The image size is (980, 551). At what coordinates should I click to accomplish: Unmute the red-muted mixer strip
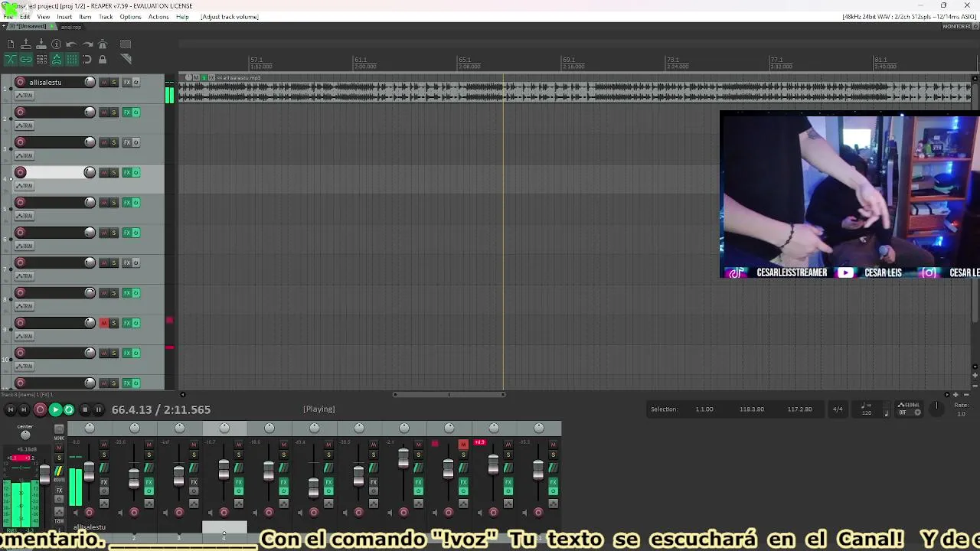pyautogui.click(x=462, y=445)
